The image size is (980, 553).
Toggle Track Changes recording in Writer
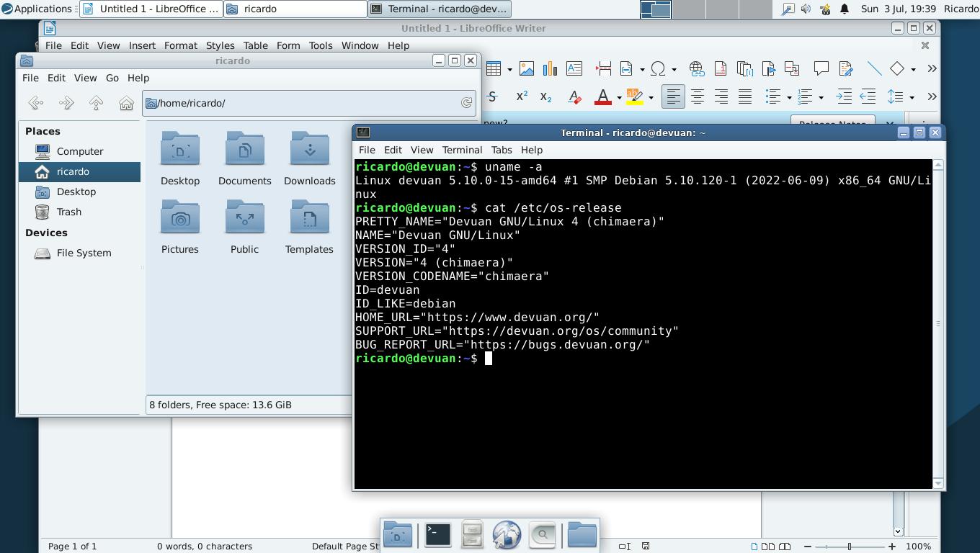(x=845, y=68)
